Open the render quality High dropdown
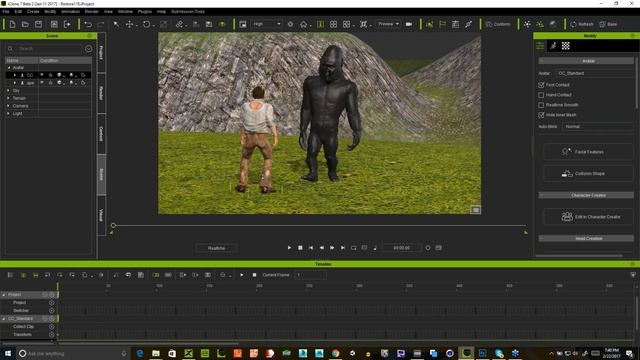640x360 pixels. coord(266,24)
